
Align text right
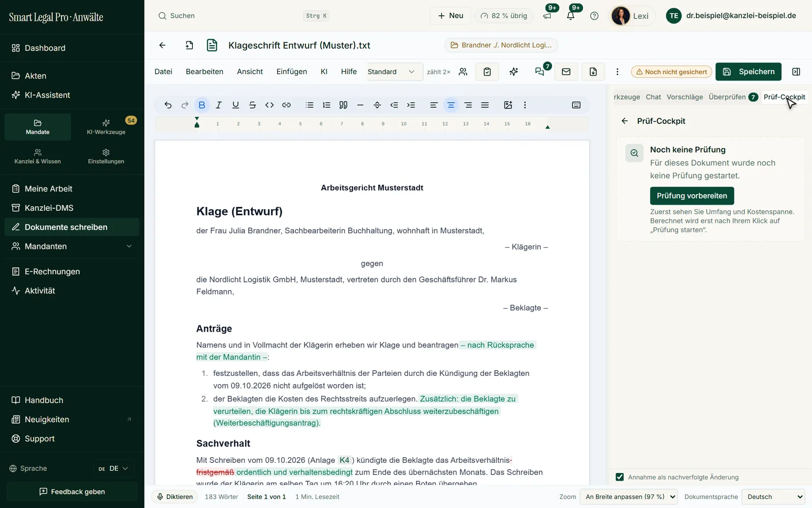pos(468,105)
